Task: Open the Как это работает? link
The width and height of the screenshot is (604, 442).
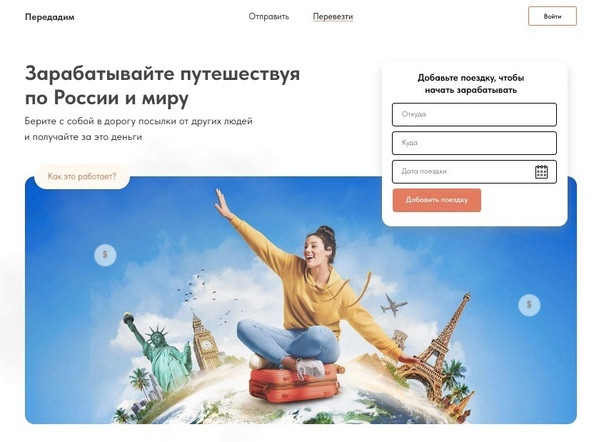Action: [82, 176]
